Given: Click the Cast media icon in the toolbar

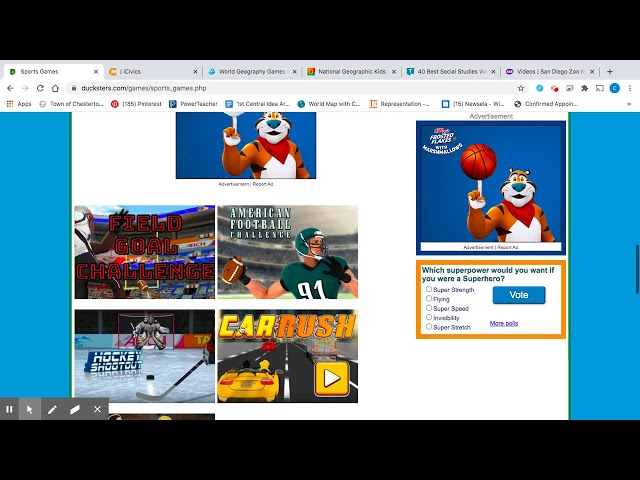Looking at the screenshot, I should pyautogui.click(x=600, y=88).
